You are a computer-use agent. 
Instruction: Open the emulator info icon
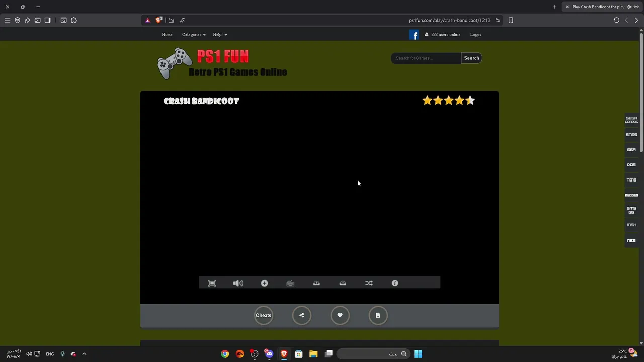(395, 283)
